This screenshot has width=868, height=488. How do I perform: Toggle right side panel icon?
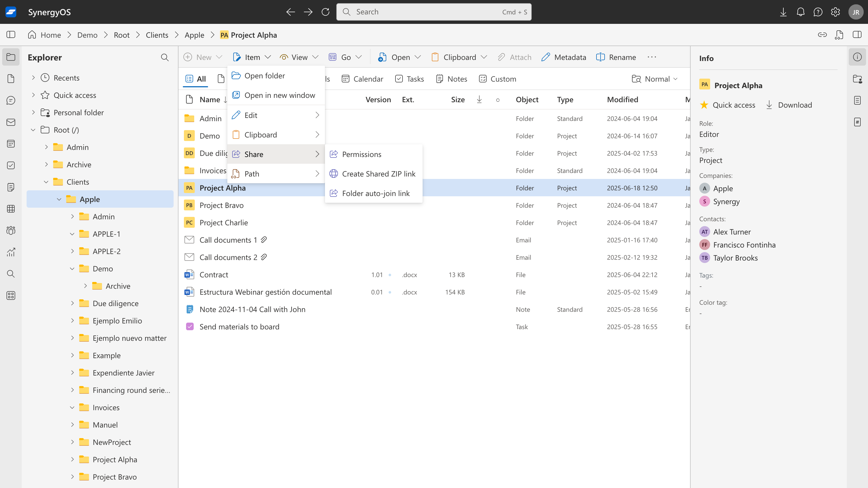[x=857, y=35]
